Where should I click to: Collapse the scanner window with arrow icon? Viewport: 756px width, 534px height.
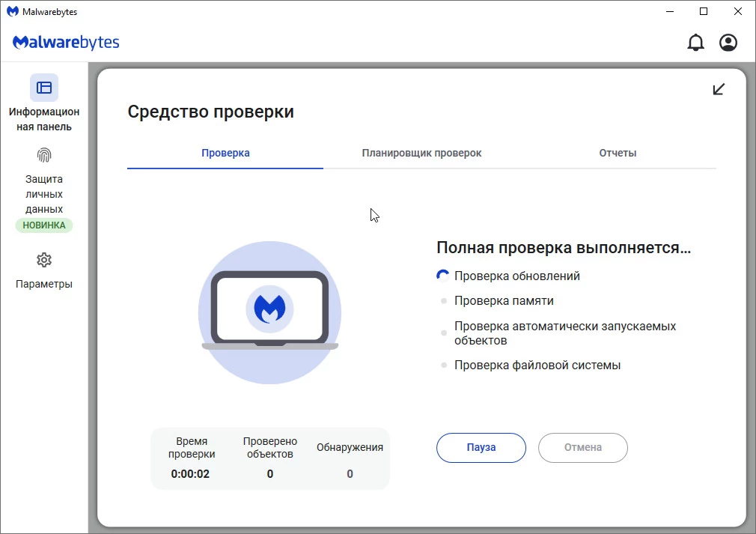719,89
